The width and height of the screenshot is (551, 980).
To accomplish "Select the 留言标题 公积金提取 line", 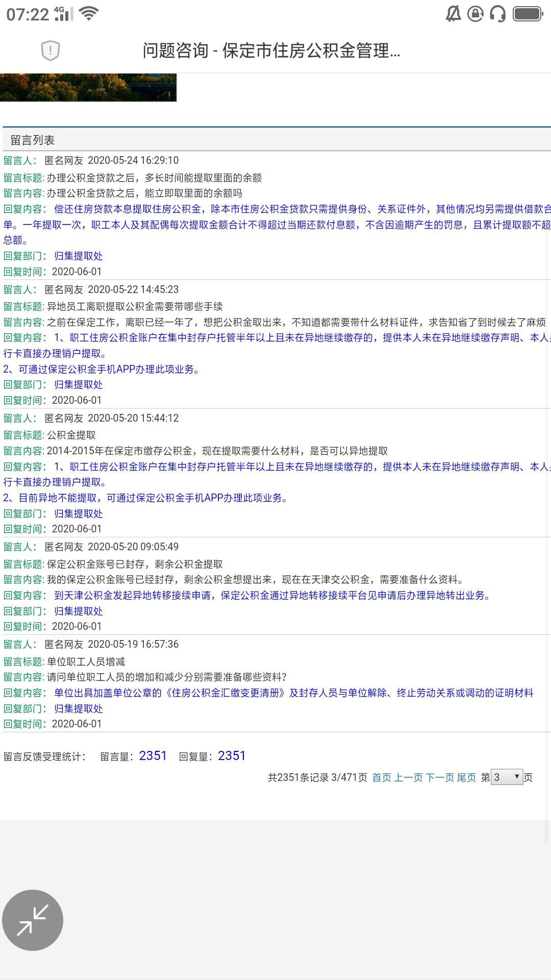I will tap(49, 435).
